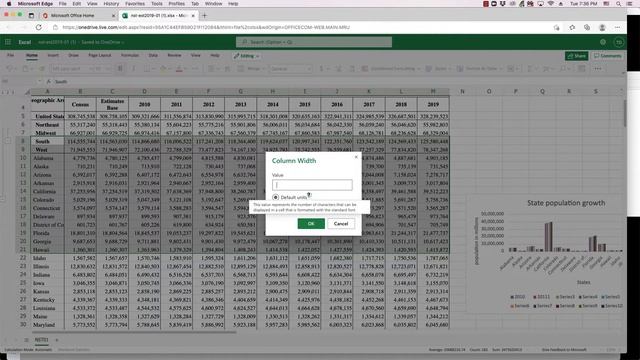This screenshot has width=640, height=360.
Task: Click the ribbon More options ellipsis
Action: pos(598,69)
